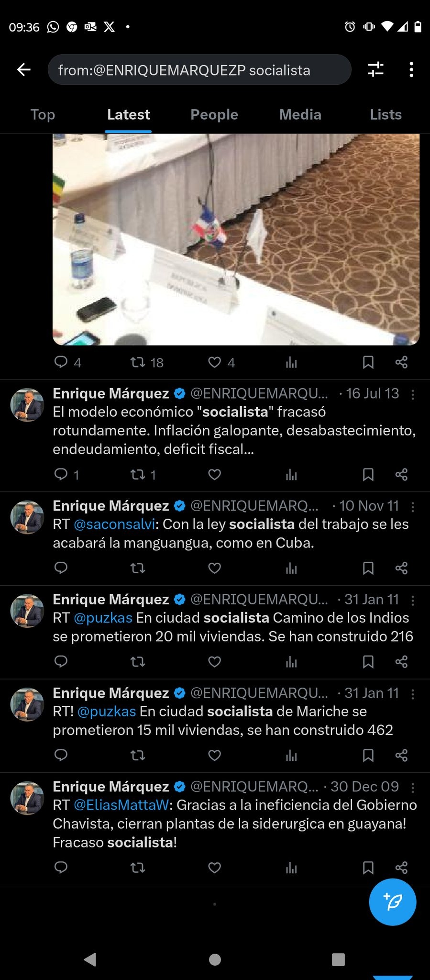Open more options on 16 Jul 13 tweet

coord(413,394)
